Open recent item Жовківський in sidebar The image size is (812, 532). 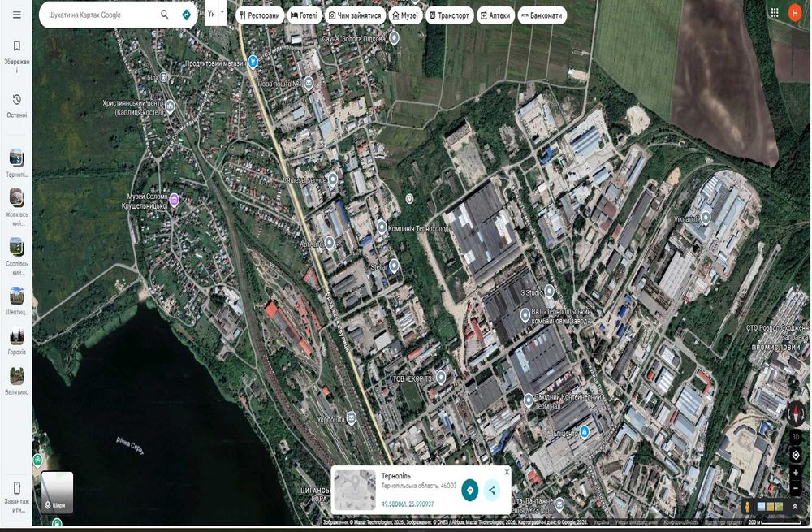16,207
